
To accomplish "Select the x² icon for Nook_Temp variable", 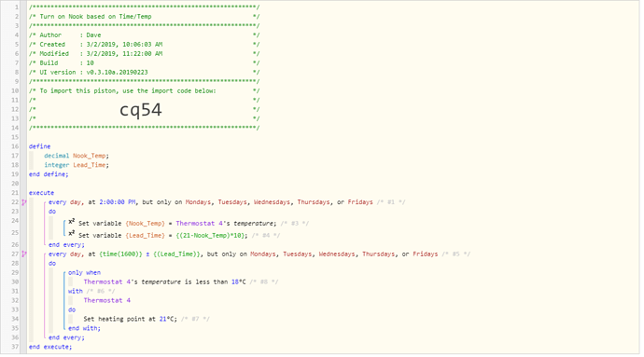I will click(72, 222).
